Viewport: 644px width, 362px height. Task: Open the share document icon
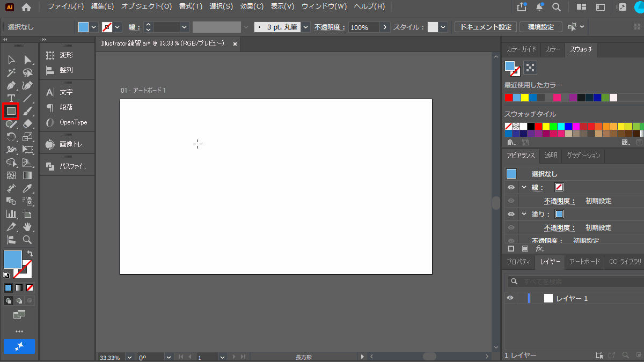[522, 7]
